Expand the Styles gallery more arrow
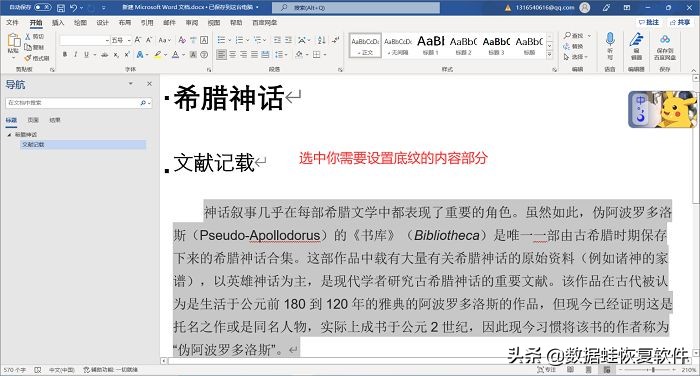 point(550,54)
